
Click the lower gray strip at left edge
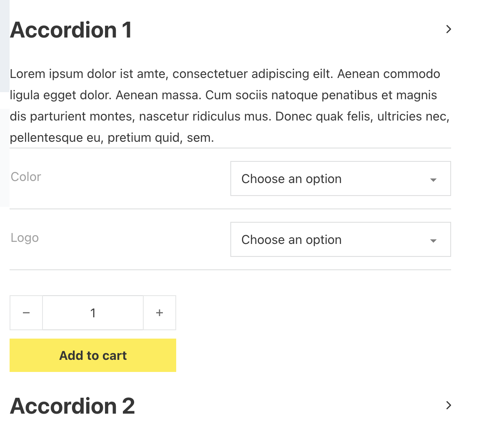tap(4, 158)
